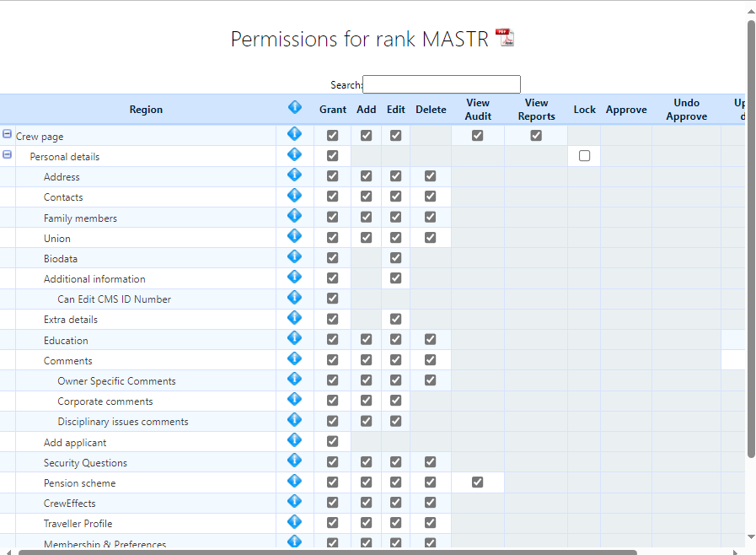Uncheck View Reports for Crew page

pos(536,136)
